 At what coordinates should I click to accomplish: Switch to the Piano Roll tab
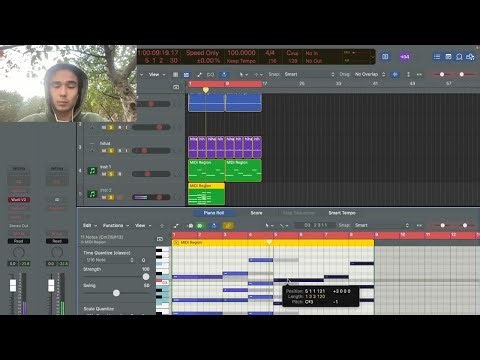pyautogui.click(x=214, y=213)
